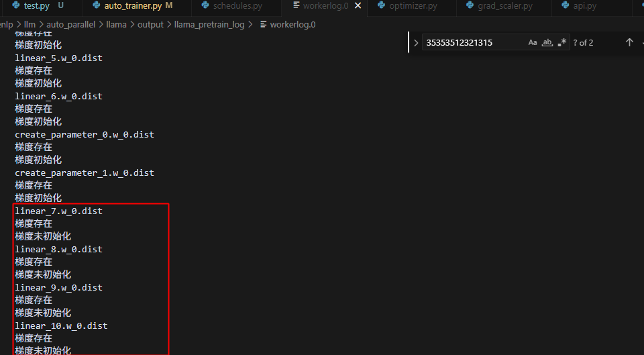Click the find search input field
The height and width of the screenshot is (355, 644).
473,42
